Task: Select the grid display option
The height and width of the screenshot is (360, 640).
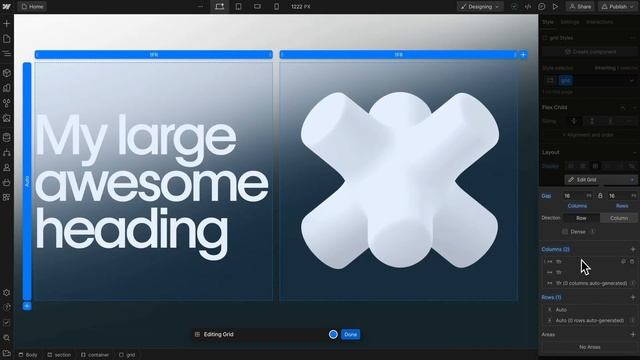Action: pyautogui.click(x=595, y=166)
